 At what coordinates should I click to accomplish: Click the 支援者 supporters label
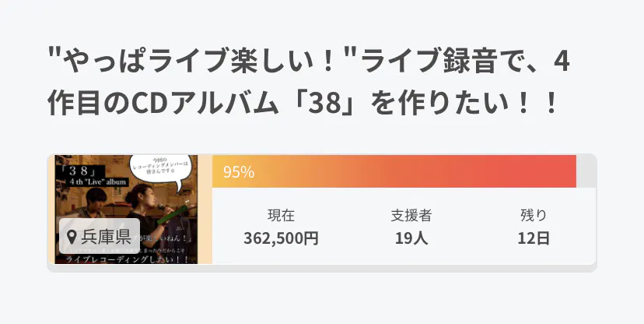(x=411, y=216)
